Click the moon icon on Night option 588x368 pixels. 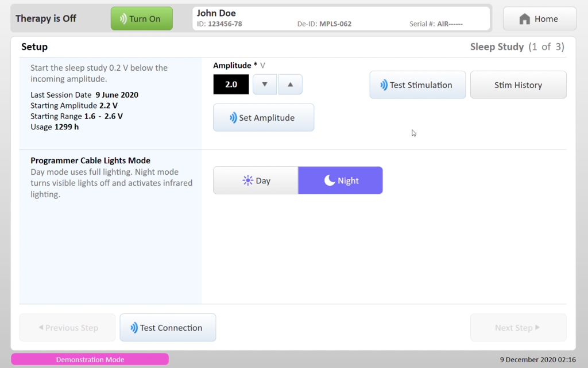(x=329, y=181)
